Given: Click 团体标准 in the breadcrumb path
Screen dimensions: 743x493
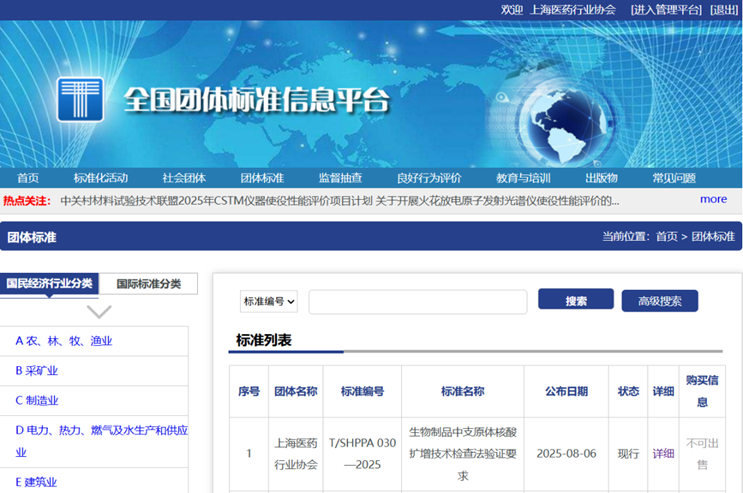Looking at the screenshot, I should [713, 237].
